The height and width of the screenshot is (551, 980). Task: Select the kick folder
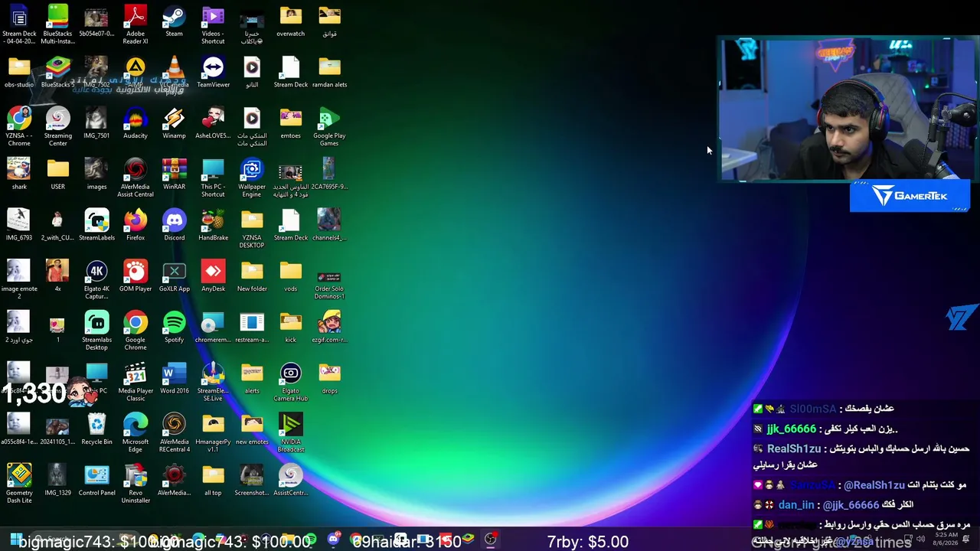(x=290, y=328)
